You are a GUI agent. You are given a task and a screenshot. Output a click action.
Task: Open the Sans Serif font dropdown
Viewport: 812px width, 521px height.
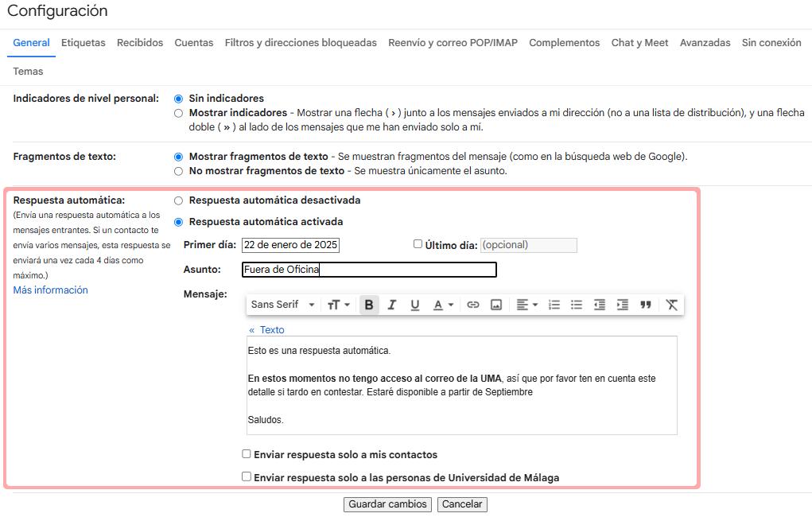(283, 305)
